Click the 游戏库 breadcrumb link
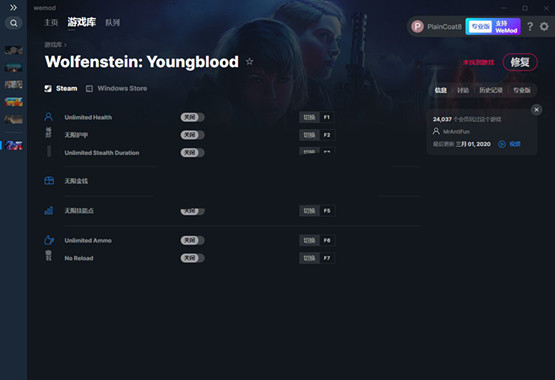Viewport: 555px width, 380px height. click(x=53, y=45)
